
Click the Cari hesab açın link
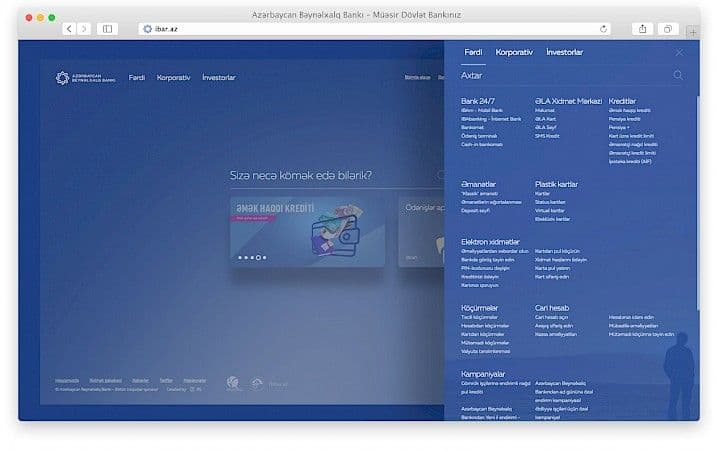[x=551, y=317]
